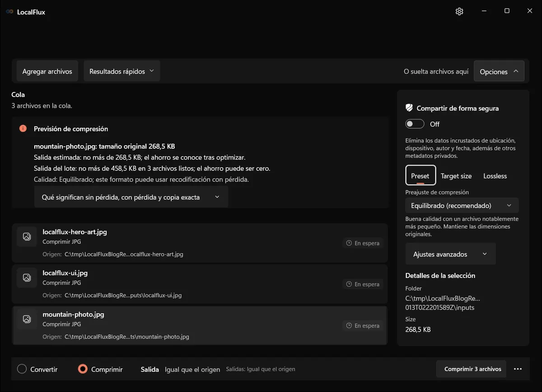Viewport: 542px width, 392px height.
Task: Open the Resultados rápidos dropdown
Action: point(122,71)
